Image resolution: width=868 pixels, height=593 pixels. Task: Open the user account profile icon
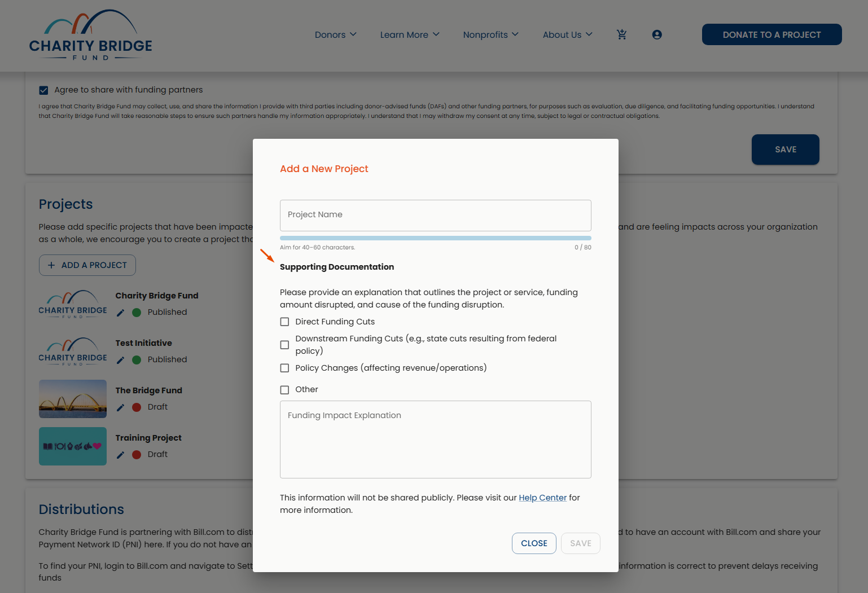point(657,34)
